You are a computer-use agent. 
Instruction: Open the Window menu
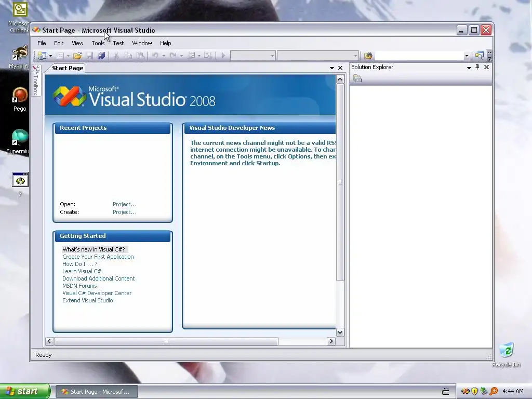142,43
